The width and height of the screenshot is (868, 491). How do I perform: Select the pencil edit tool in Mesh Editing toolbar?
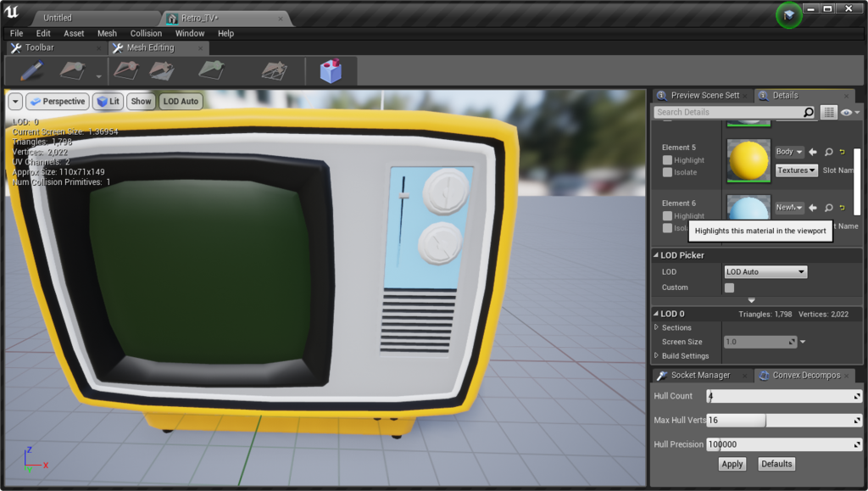coord(31,71)
